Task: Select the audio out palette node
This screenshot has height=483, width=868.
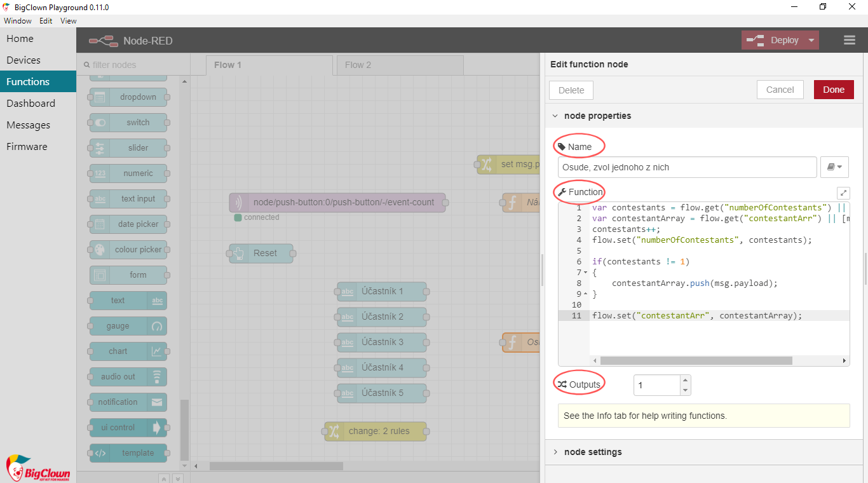Action: [x=128, y=377]
